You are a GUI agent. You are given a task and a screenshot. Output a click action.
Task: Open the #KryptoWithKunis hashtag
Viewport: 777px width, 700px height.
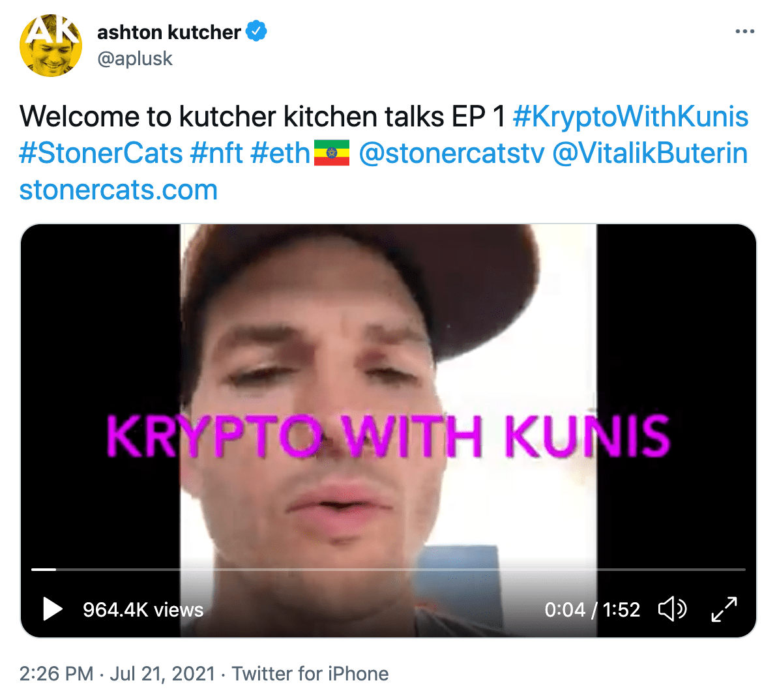click(630, 117)
